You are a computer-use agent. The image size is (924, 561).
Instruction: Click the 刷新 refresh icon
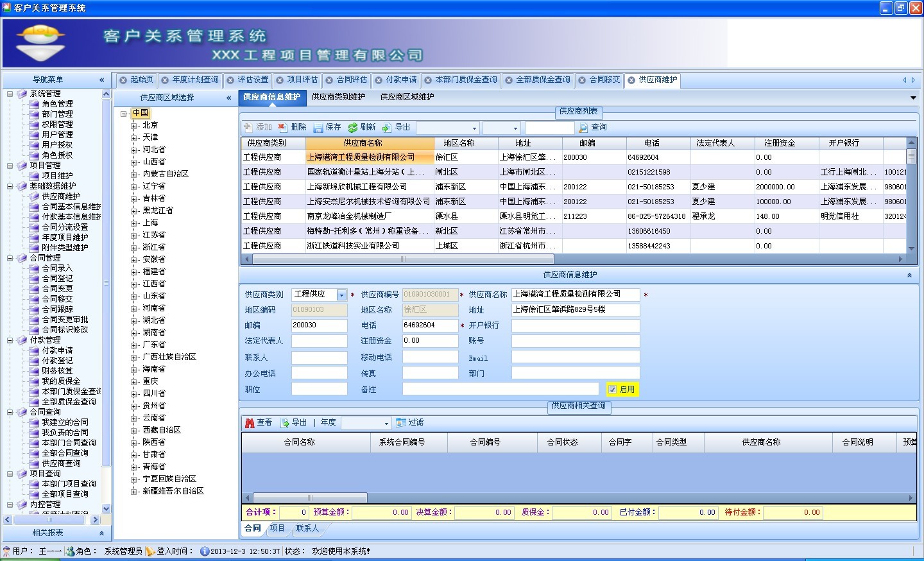pyautogui.click(x=352, y=128)
